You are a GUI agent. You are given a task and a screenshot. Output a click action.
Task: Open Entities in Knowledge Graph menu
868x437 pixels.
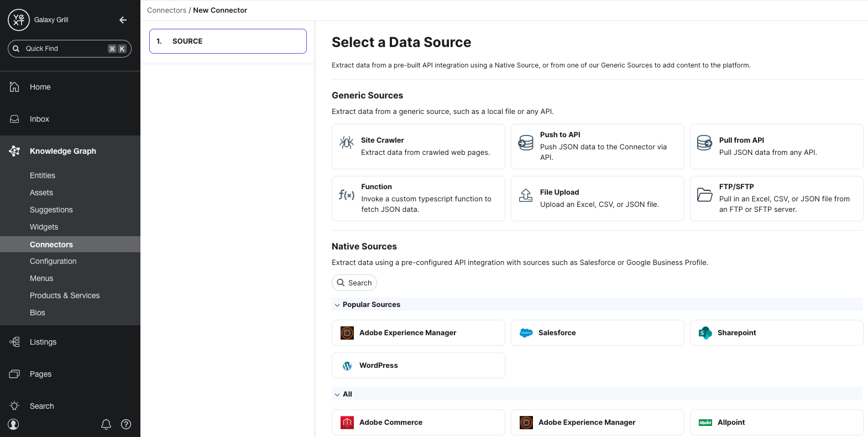tap(43, 175)
